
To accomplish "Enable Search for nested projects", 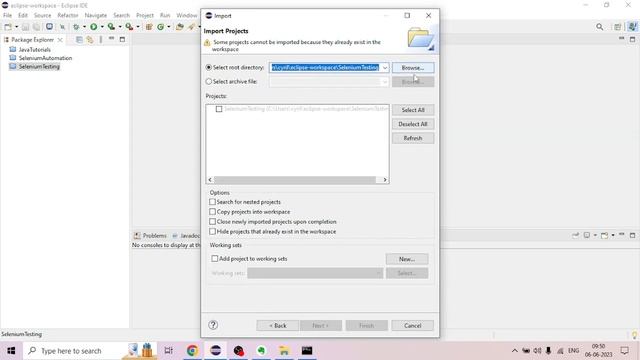I will 212,202.
